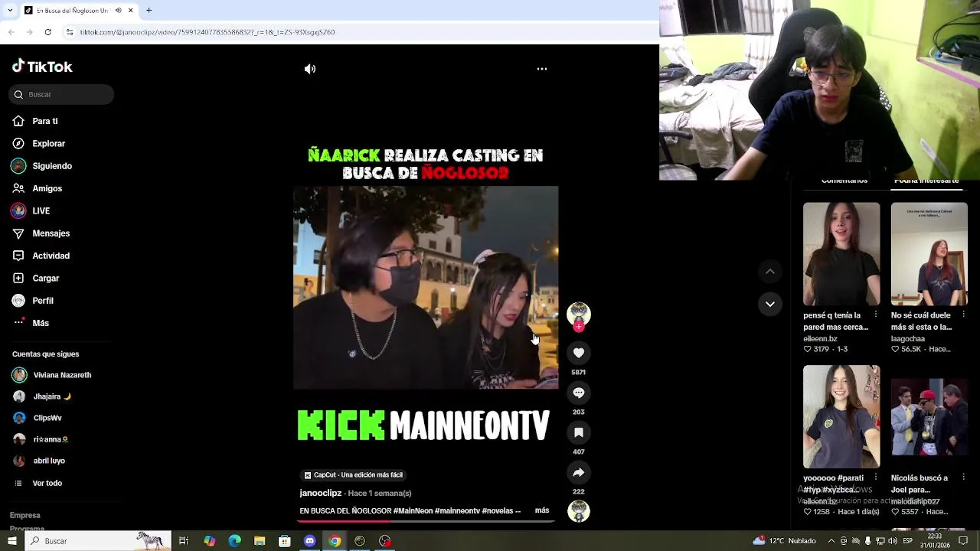This screenshot has width=980, height=551.
Task: Like the video with the heart icon
Action: [579, 353]
